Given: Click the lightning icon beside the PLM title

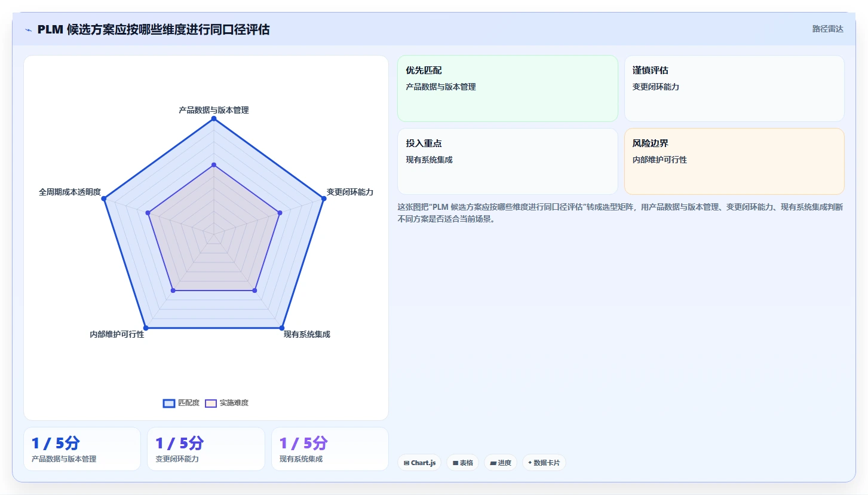Looking at the screenshot, I should (x=28, y=30).
